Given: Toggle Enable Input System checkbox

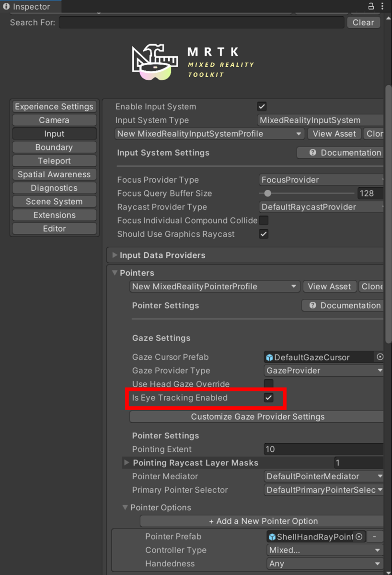Looking at the screenshot, I should 262,106.
